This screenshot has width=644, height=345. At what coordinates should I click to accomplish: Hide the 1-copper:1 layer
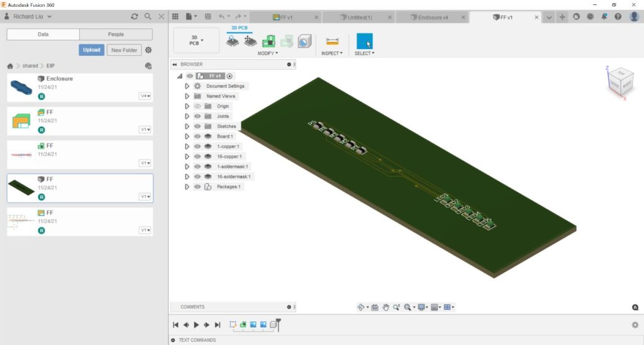click(x=197, y=146)
